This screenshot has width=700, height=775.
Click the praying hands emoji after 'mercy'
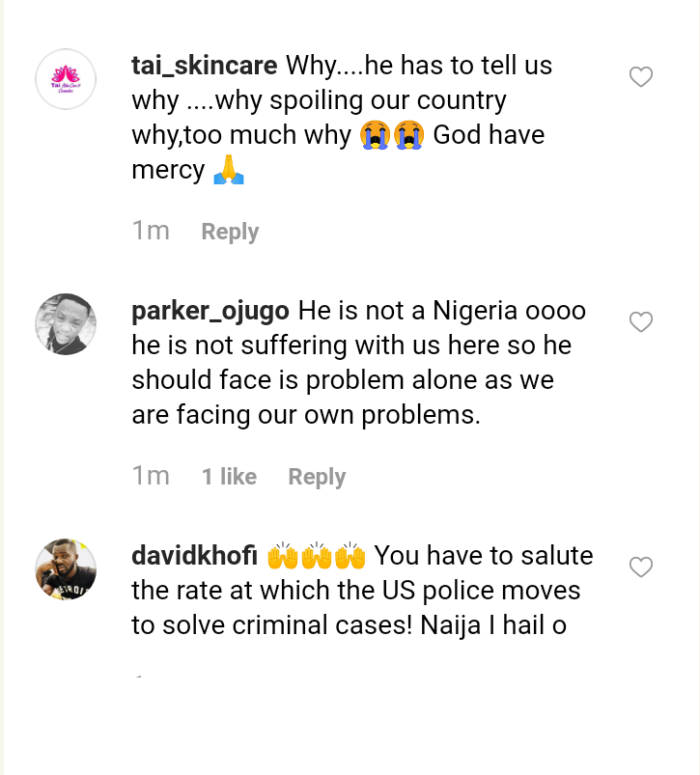(229, 170)
